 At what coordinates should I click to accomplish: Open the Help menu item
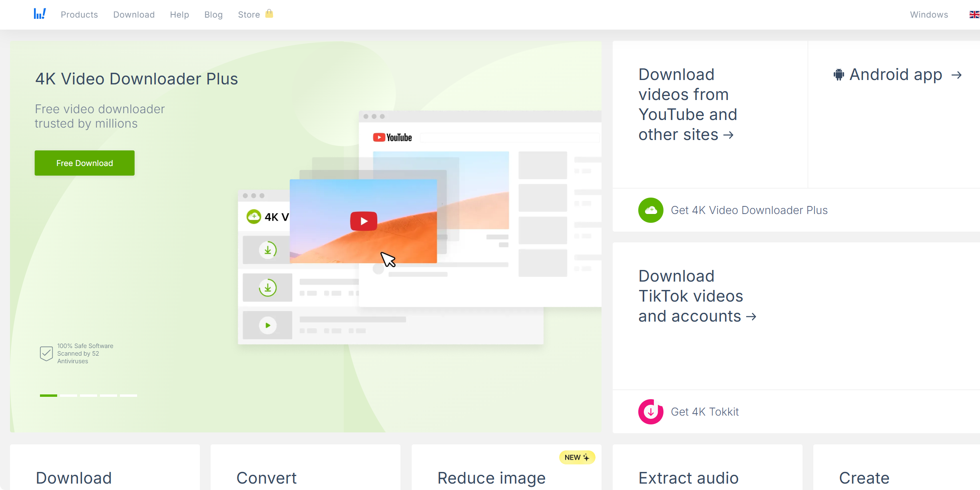tap(179, 15)
